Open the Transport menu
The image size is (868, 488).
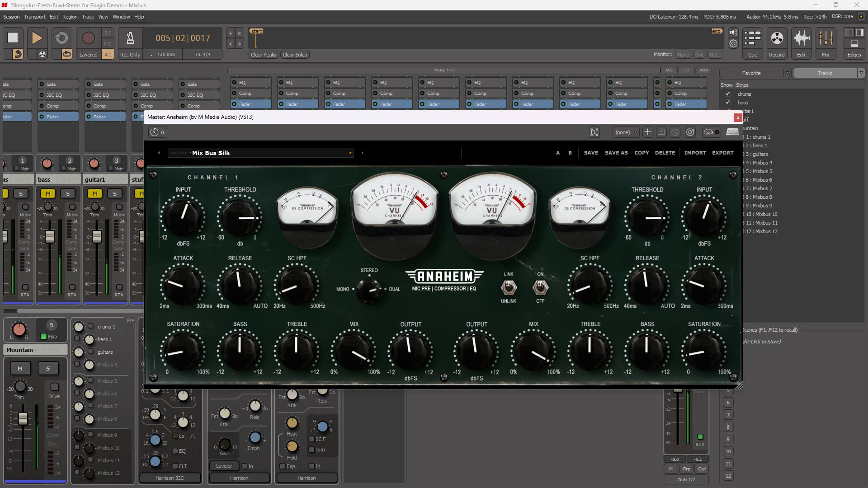click(35, 17)
